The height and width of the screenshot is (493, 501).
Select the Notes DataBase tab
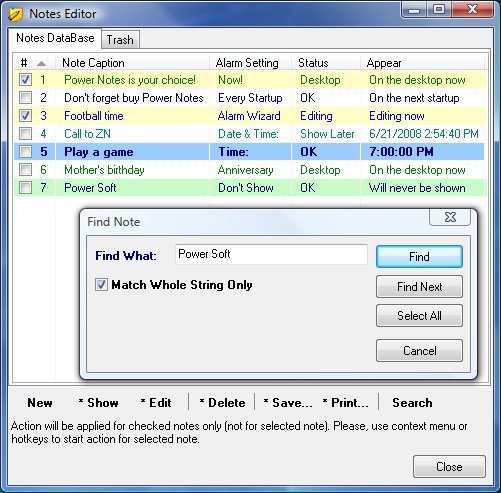pos(55,38)
